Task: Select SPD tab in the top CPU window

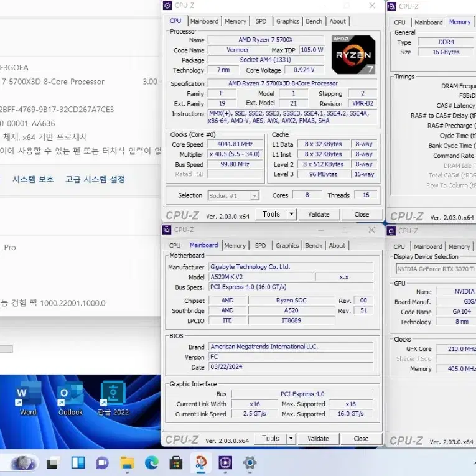Action: coord(261,21)
